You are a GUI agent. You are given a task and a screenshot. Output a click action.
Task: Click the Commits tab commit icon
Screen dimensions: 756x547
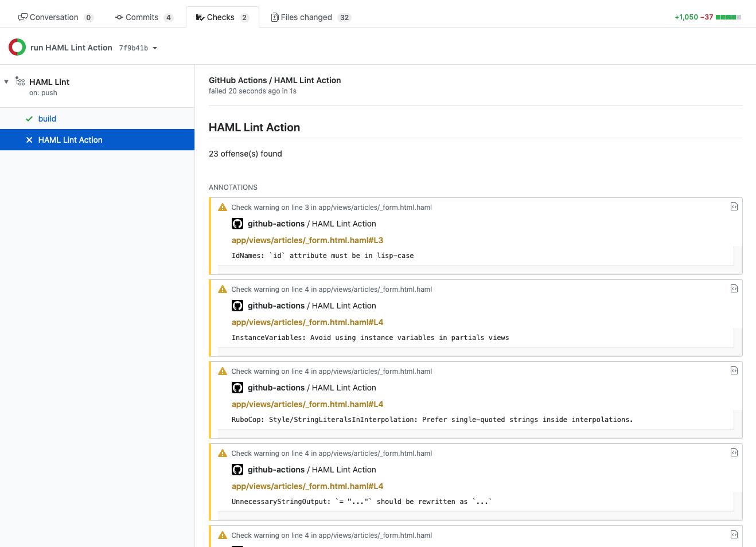coord(119,17)
